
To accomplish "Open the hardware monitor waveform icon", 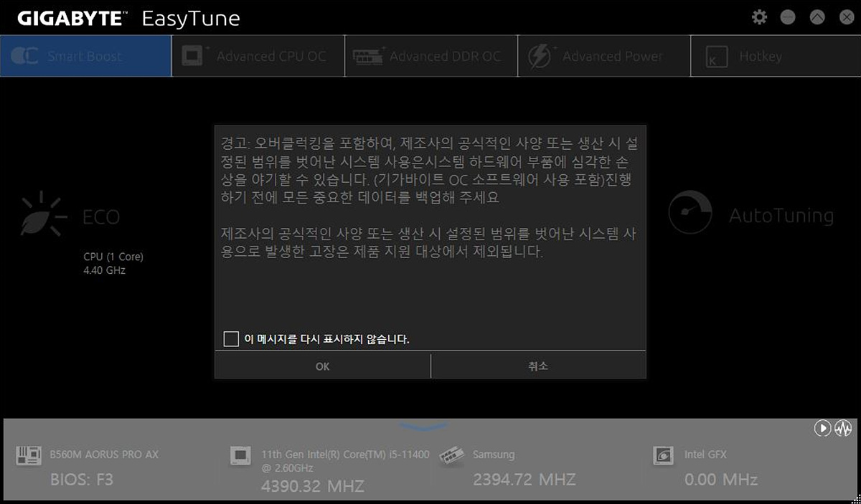I will coord(842,428).
